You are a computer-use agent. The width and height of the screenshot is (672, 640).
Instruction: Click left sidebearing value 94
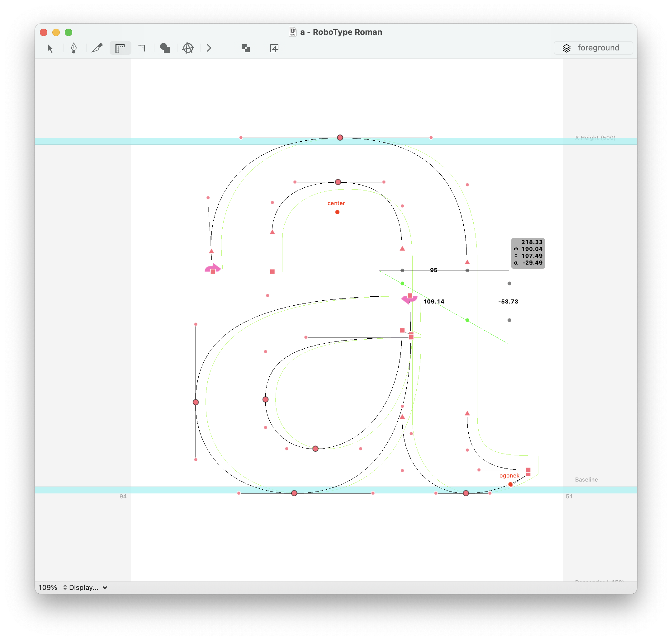coord(123,496)
